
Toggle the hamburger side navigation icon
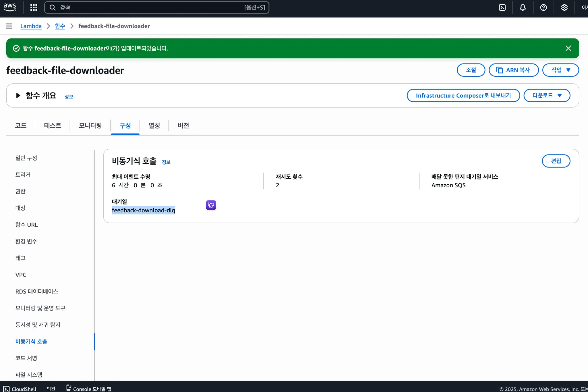[9, 26]
